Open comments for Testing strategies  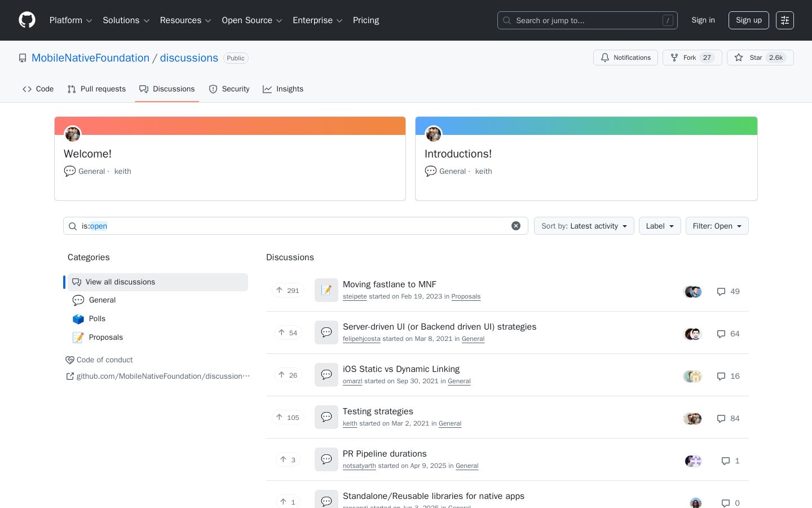tap(728, 418)
